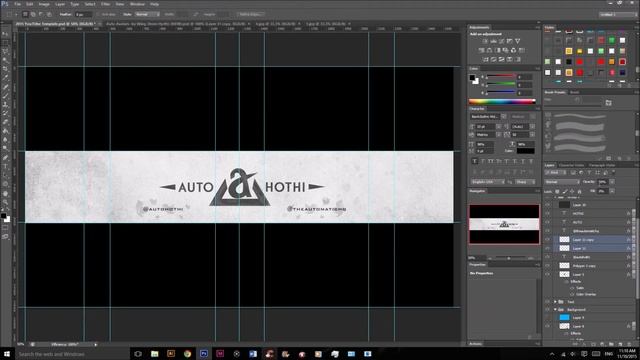This screenshot has height=360, width=640.
Task: Select the Horizontal Type tool
Action: (5, 167)
